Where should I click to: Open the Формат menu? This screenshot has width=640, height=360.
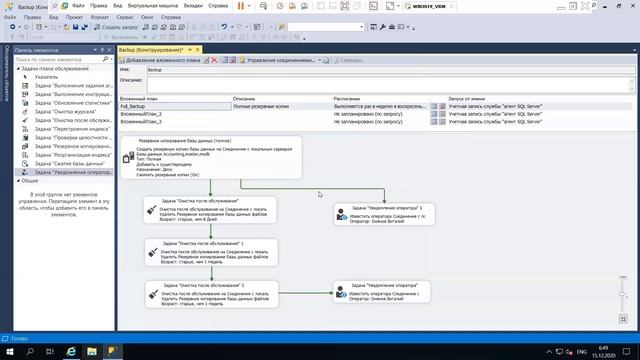[x=100, y=17]
